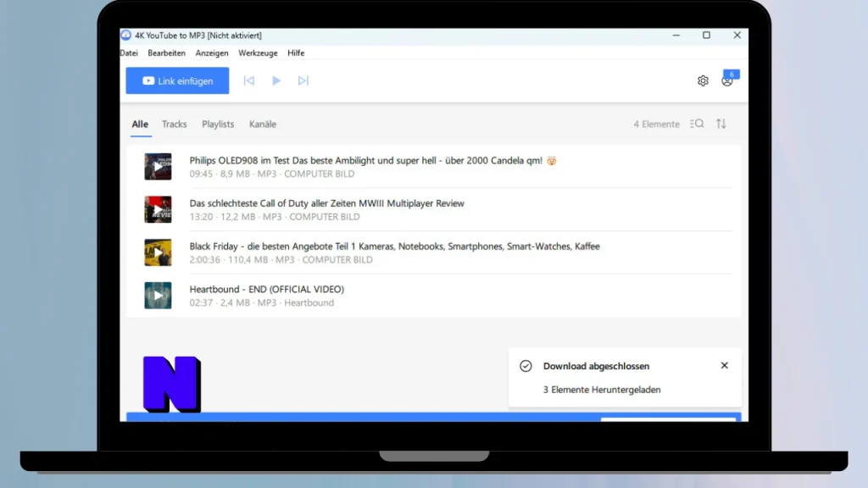
Task: Open the Anzeigen menu
Action: coord(212,53)
